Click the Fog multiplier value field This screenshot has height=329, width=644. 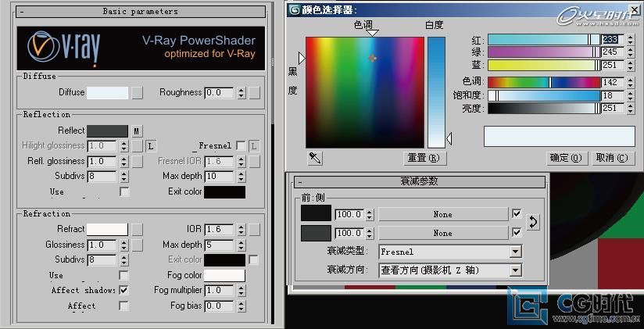pos(219,291)
